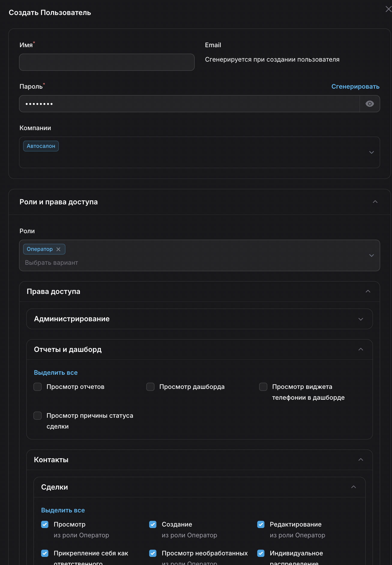The height and width of the screenshot is (565, 392).
Task: Collapse the Права доступа panel
Action: 368,291
